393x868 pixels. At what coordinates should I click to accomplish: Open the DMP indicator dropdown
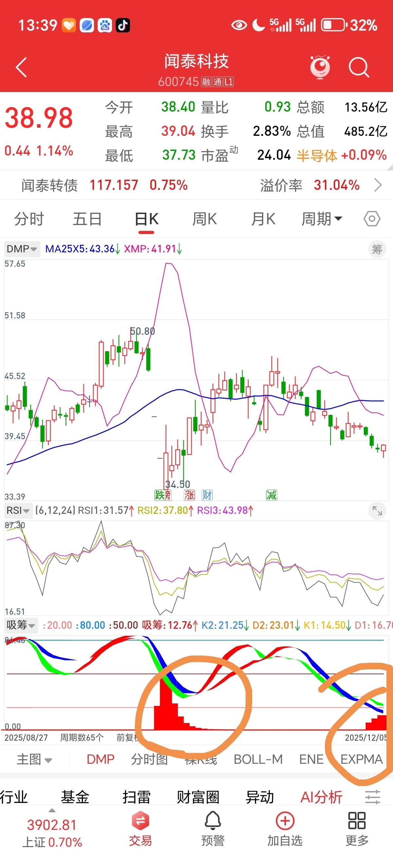pos(22,249)
